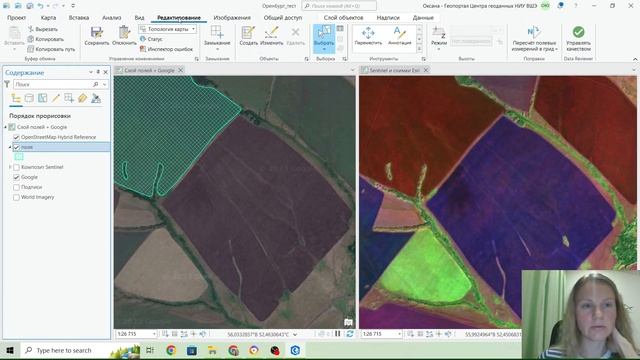The image size is (640, 360).
Task: Click the Поиск field in Contents pane
Action: coord(53,84)
